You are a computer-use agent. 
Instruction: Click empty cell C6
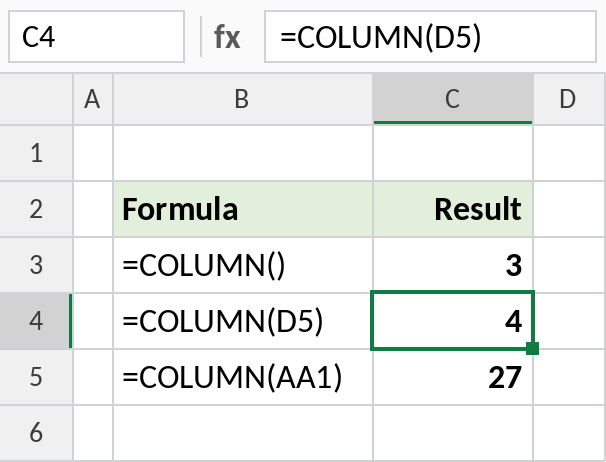(x=453, y=433)
